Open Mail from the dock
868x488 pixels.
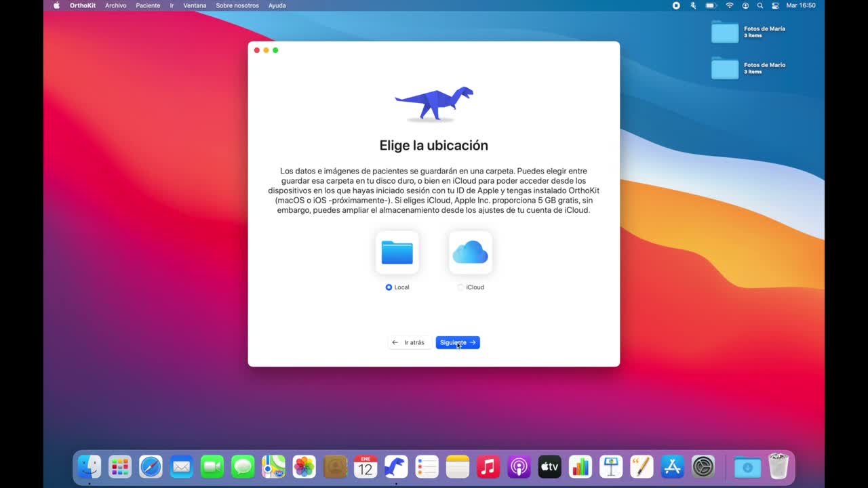pyautogui.click(x=181, y=467)
